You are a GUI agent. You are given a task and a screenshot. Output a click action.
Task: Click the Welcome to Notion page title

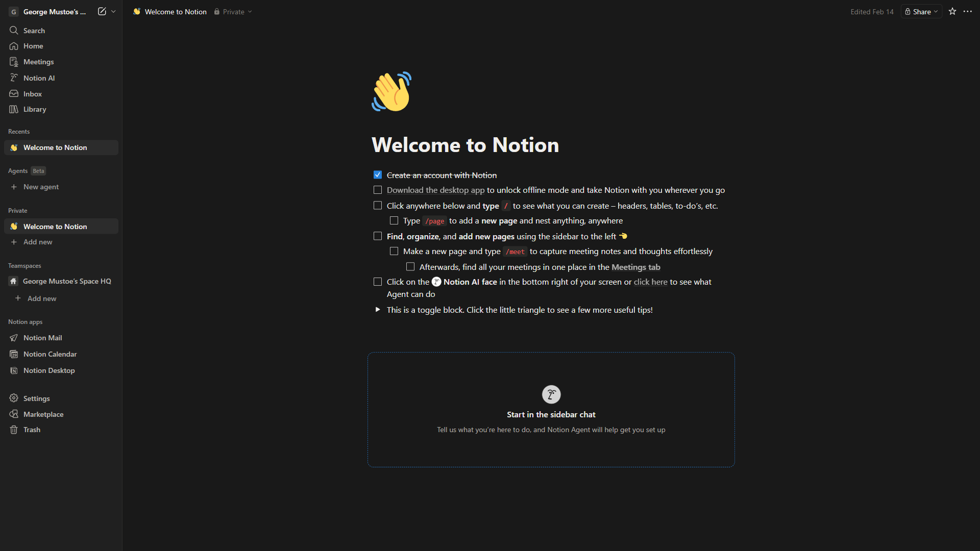click(x=465, y=145)
